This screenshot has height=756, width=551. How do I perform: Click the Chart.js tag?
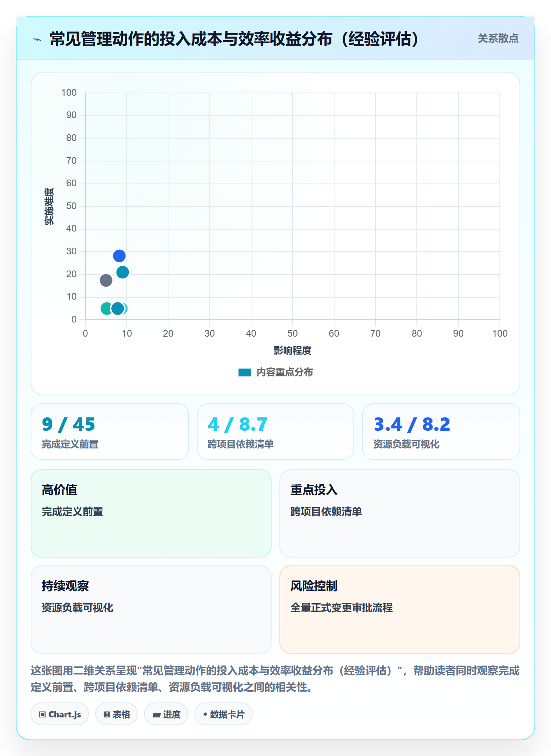pyautogui.click(x=60, y=714)
